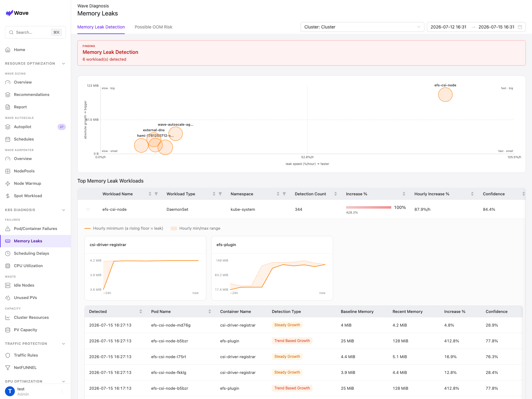Switch to Memory Leak Detection tab

101,27
